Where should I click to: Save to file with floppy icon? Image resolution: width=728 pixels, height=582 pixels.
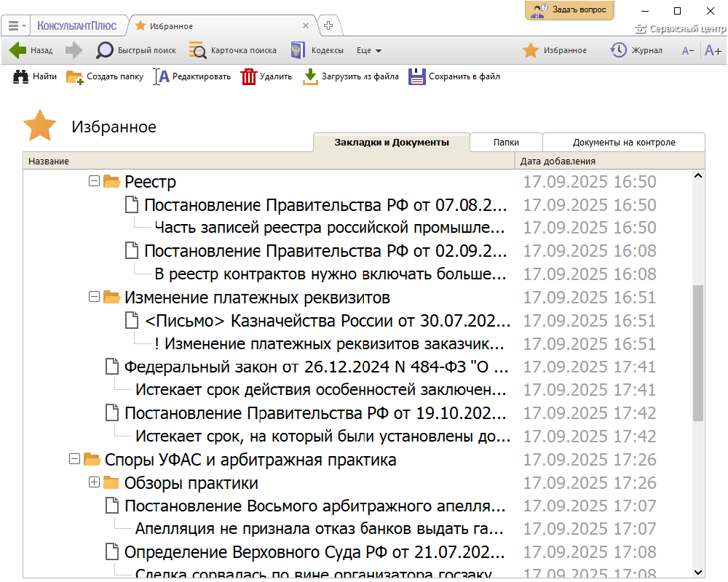pyautogui.click(x=416, y=76)
